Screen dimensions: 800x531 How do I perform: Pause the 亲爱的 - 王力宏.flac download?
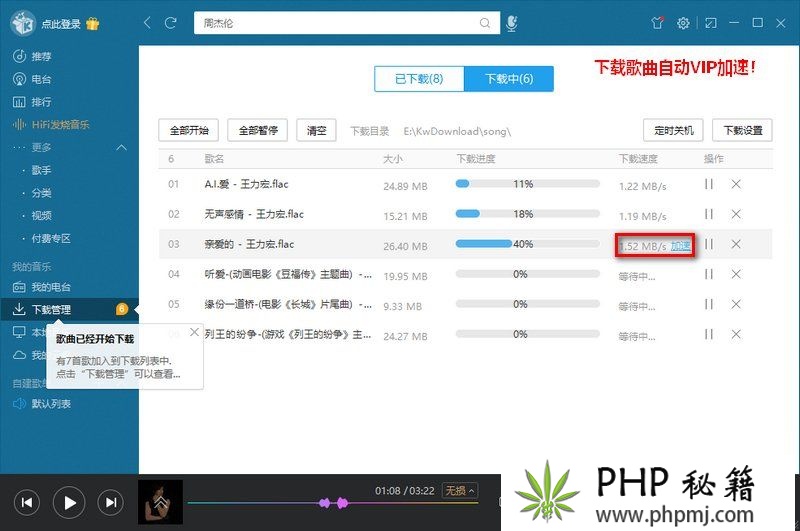click(x=709, y=244)
